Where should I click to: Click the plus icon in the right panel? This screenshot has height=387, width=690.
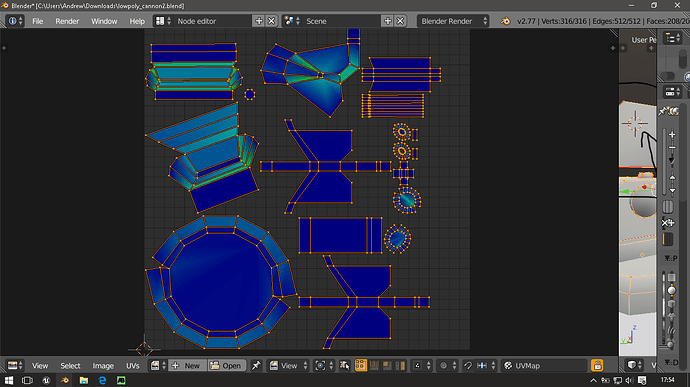[672, 135]
